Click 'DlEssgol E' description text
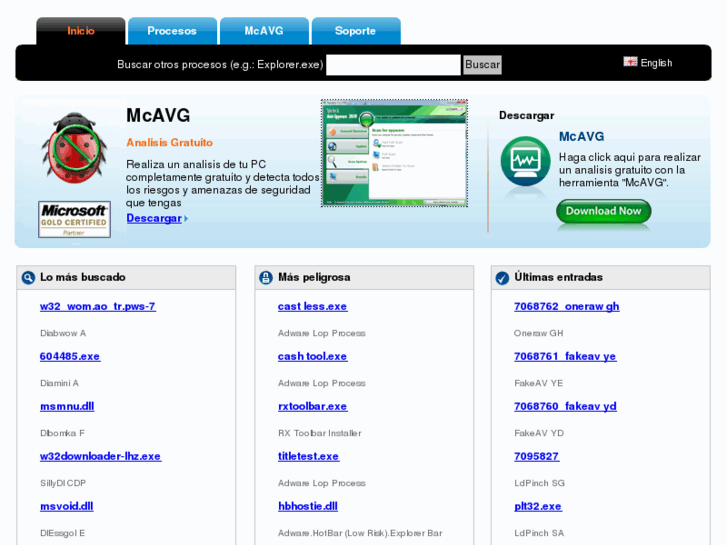This screenshot has width=727, height=545. click(63, 533)
